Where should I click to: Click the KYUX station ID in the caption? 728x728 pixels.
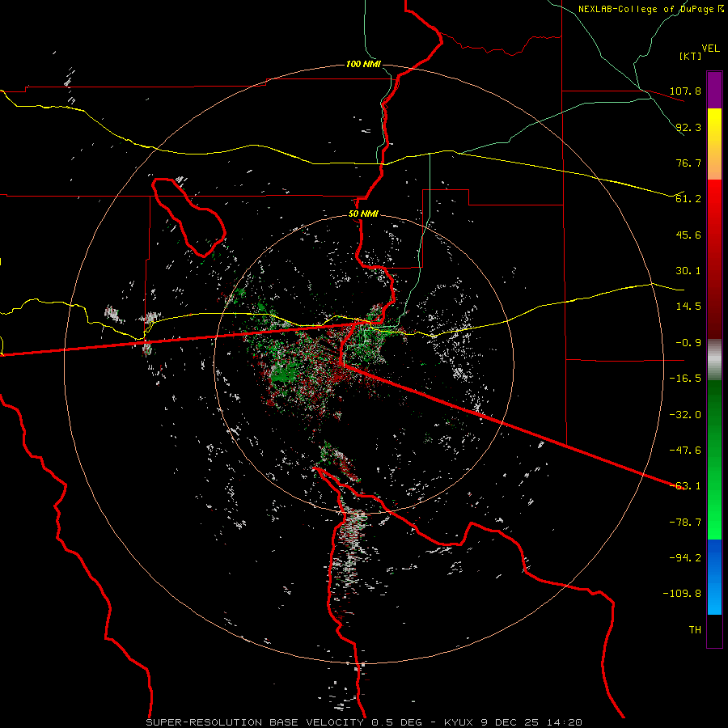pos(459,722)
